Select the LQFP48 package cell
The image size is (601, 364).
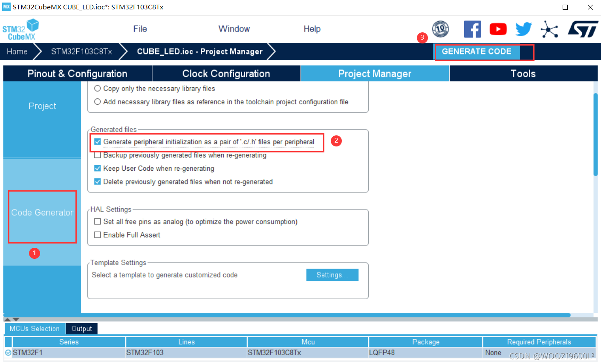coord(426,353)
